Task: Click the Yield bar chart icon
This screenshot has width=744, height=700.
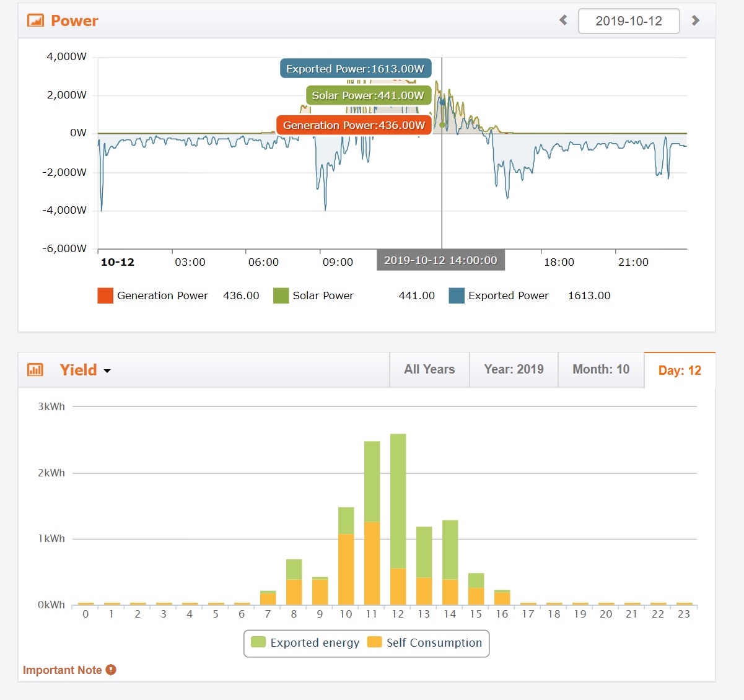Action: 36,370
